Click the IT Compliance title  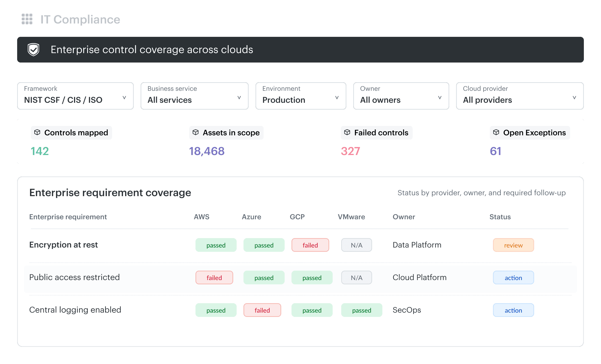[80, 19]
